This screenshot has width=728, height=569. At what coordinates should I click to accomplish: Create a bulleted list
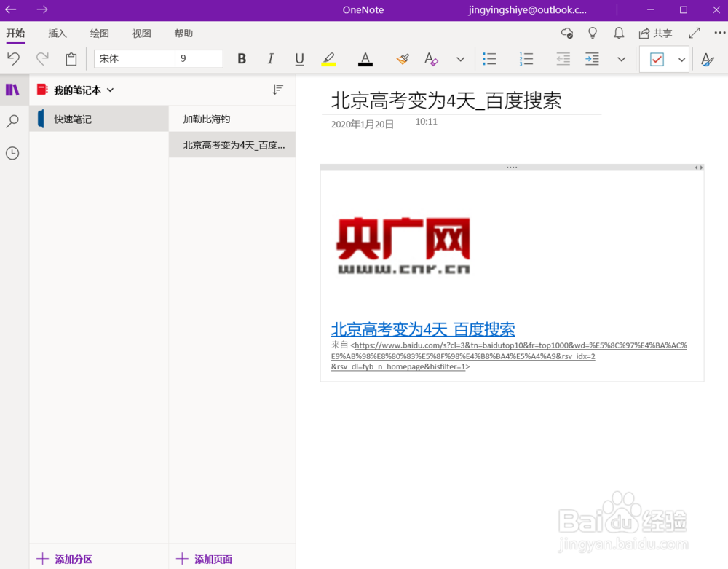pyautogui.click(x=489, y=59)
